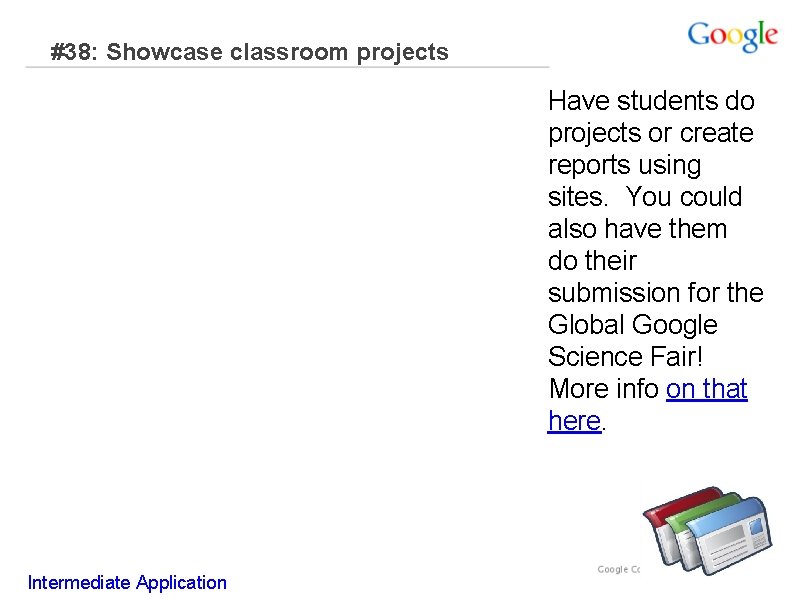Click the "More info" text before the link

pos(603,389)
